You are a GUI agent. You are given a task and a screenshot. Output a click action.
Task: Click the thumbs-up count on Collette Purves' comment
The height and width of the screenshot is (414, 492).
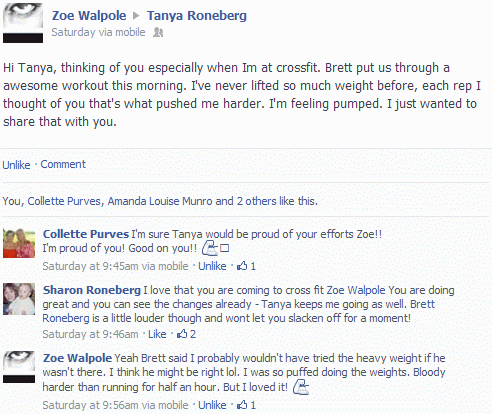pos(253,266)
